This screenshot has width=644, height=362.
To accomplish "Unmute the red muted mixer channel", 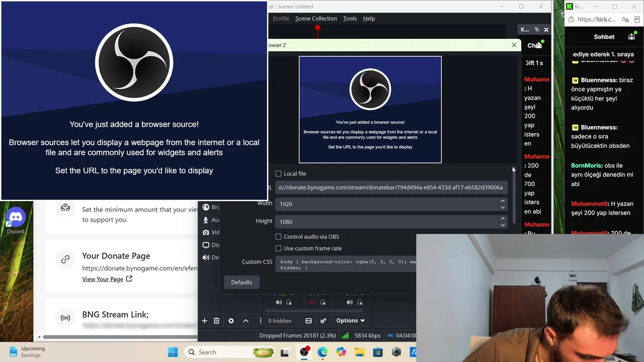I will coord(312,302).
